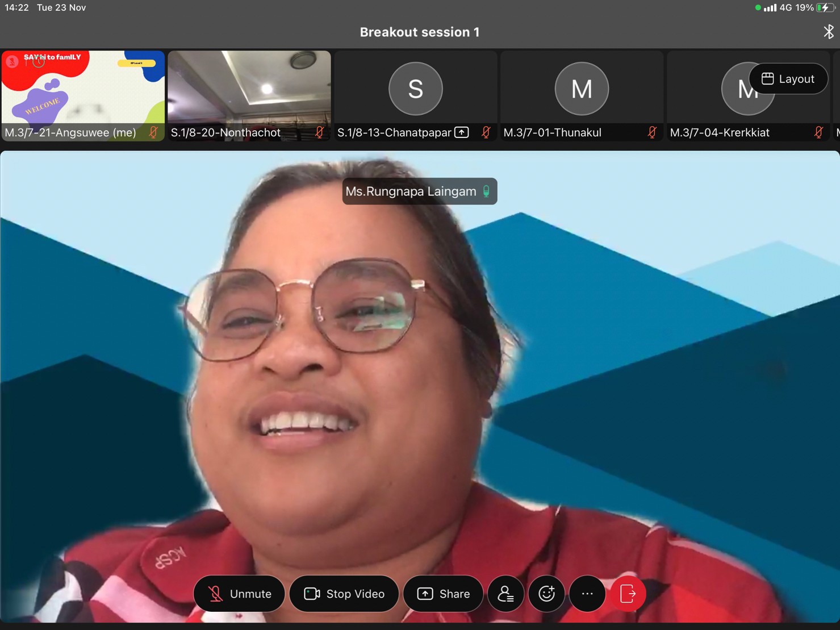Tap the S avatar circle of Chanatpapar
Screen dimensions: 840x630
point(416,89)
